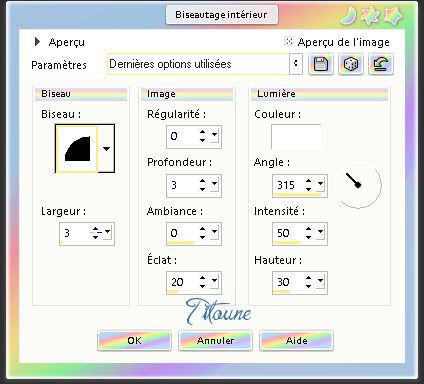
Task: Click the Profondeur value field
Action: (x=182, y=185)
